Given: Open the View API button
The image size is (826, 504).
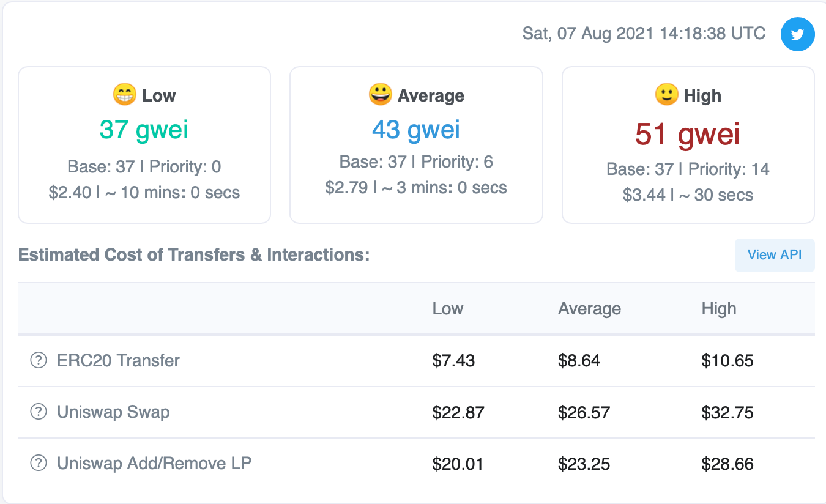Looking at the screenshot, I should click(x=774, y=255).
